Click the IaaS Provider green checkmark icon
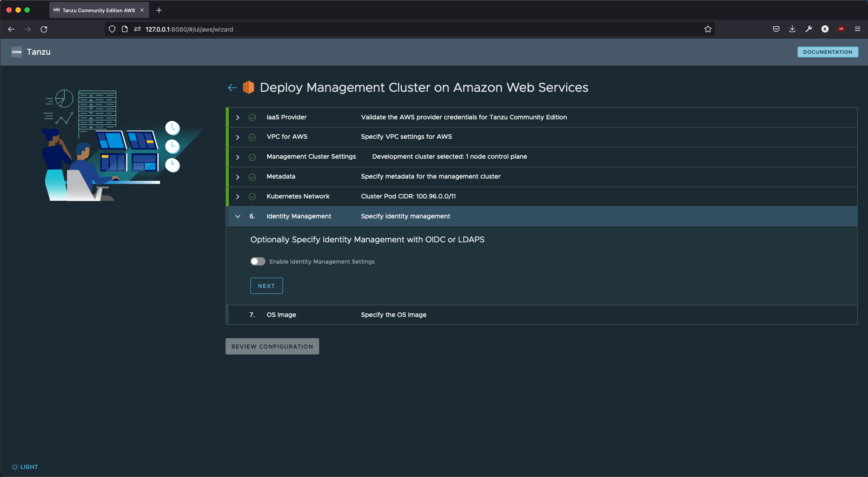 click(252, 118)
